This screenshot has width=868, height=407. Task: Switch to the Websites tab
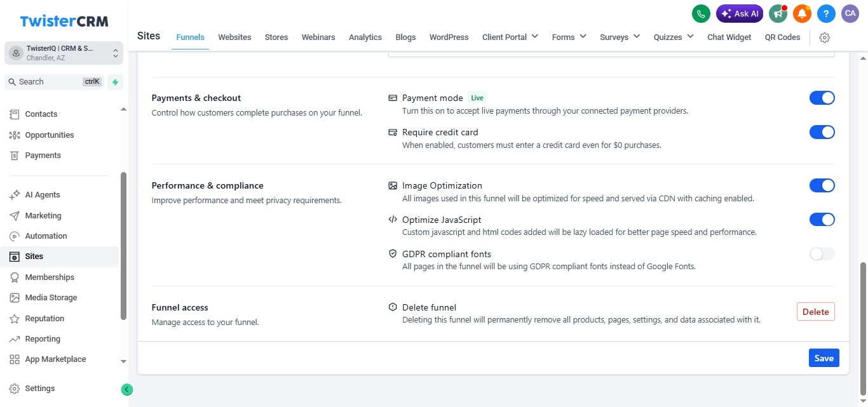click(234, 37)
